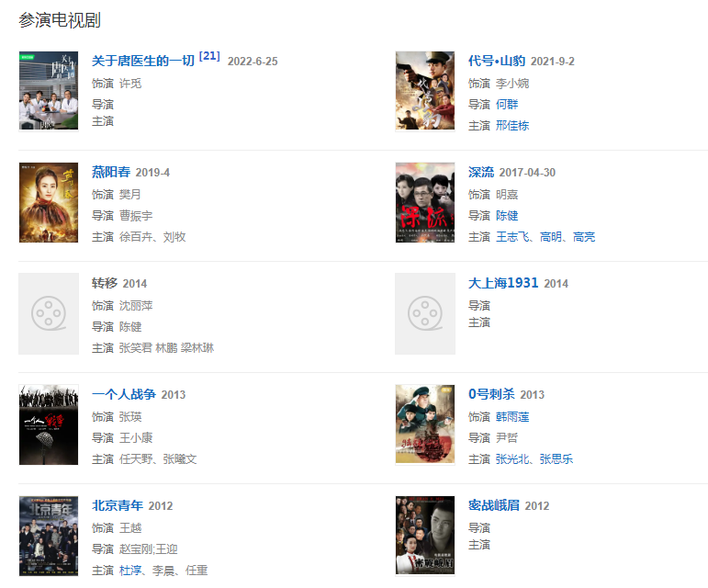Open the 密战峨眉 title link
This screenshot has height=588, width=708.
point(493,505)
